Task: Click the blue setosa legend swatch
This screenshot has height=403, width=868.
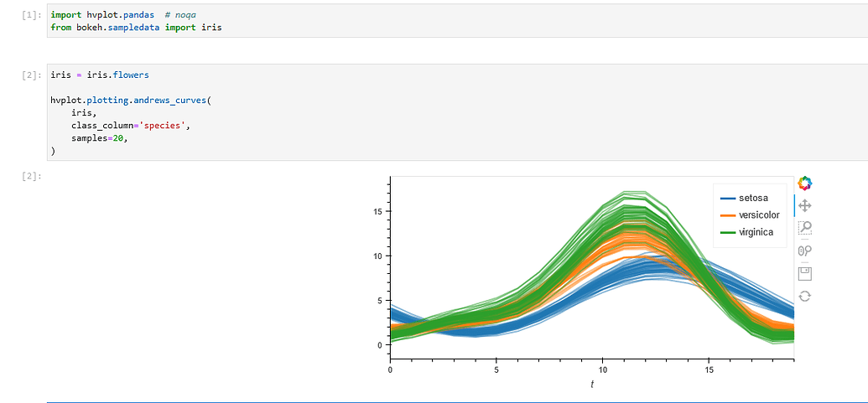Action: coord(727,199)
